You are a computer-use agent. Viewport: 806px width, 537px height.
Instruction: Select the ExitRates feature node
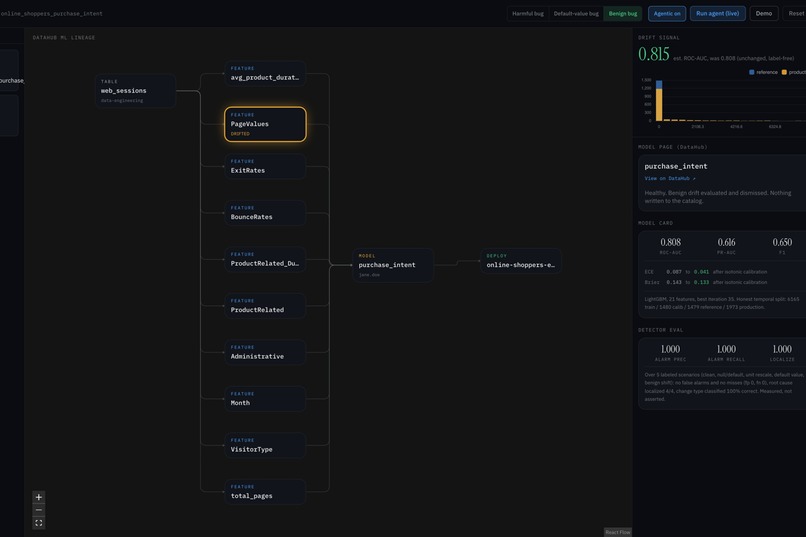tap(265, 166)
